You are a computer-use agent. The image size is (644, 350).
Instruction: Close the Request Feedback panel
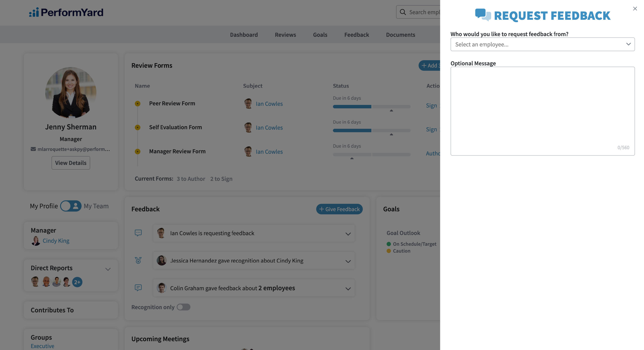(x=635, y=9)
